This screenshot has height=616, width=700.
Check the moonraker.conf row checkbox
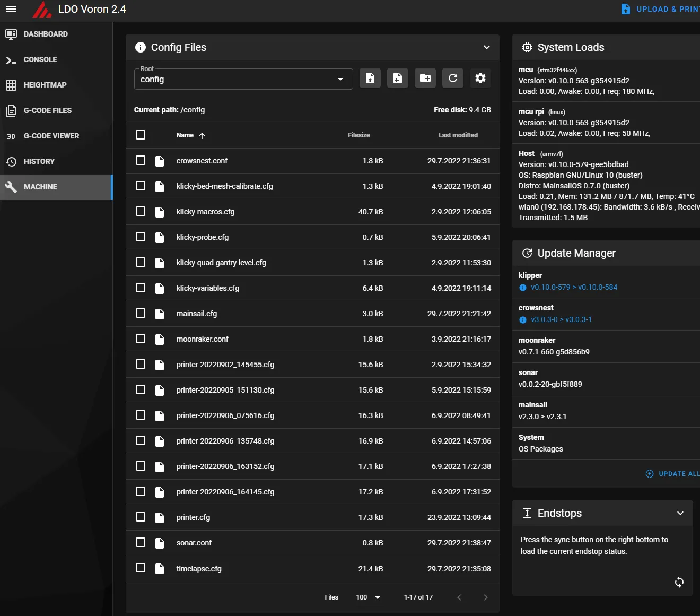(141, 339)
